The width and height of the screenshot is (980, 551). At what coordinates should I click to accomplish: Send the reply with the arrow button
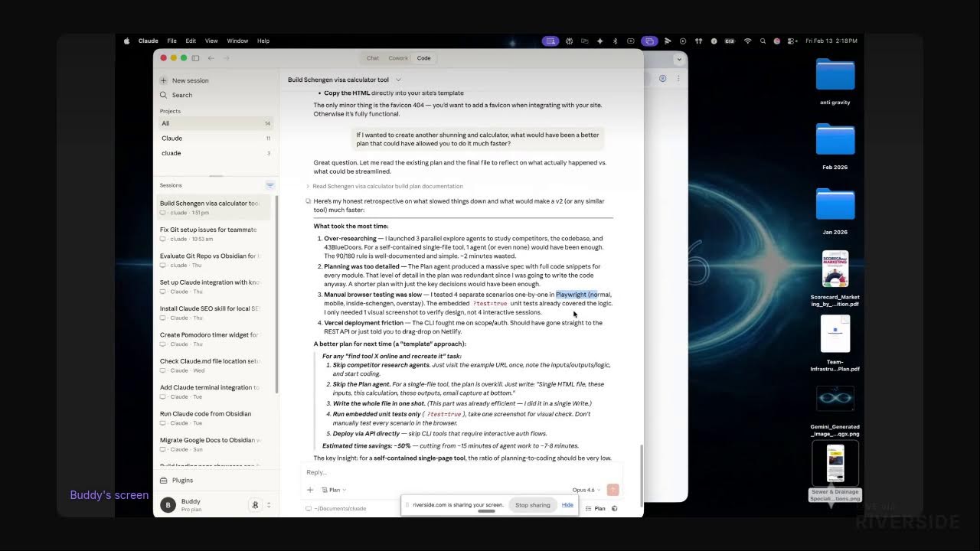pos(612,490)
